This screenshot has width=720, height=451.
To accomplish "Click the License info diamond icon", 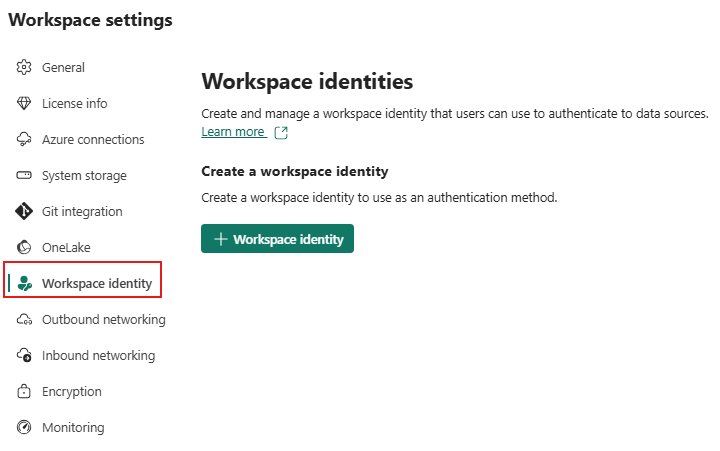I will coord(24,103).
